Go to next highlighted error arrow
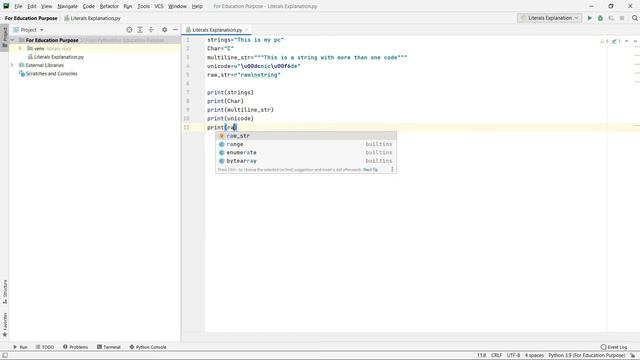The image size is (640, 360). pos(635,41)
